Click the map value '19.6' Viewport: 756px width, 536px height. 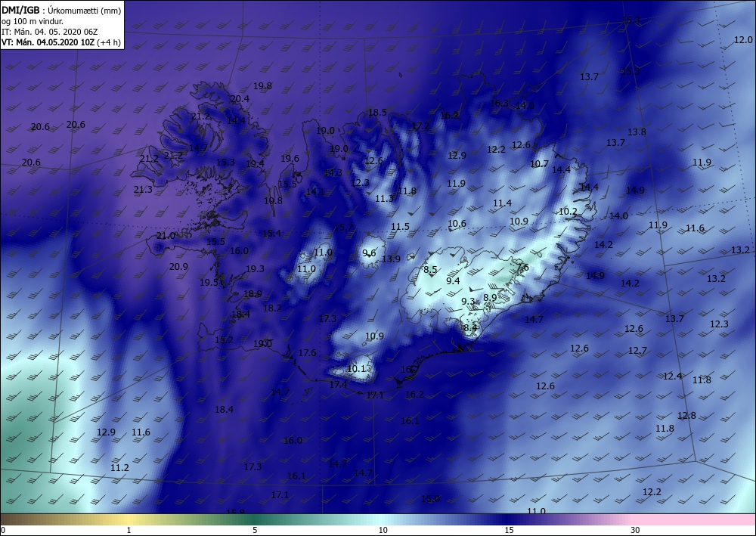pos(290,159)
